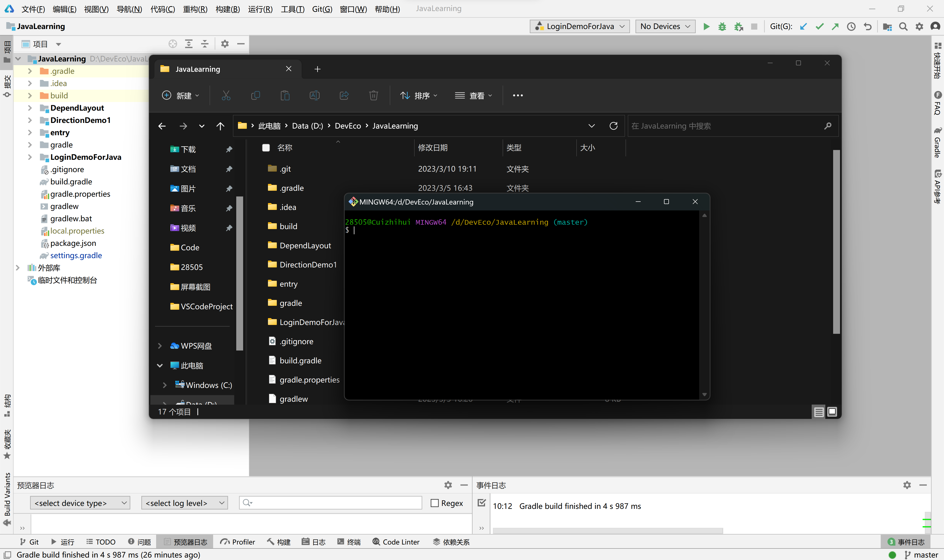Tick the select-all checkbox beside 名称
This screenshot has width=944, height=560.
(266, 147)
